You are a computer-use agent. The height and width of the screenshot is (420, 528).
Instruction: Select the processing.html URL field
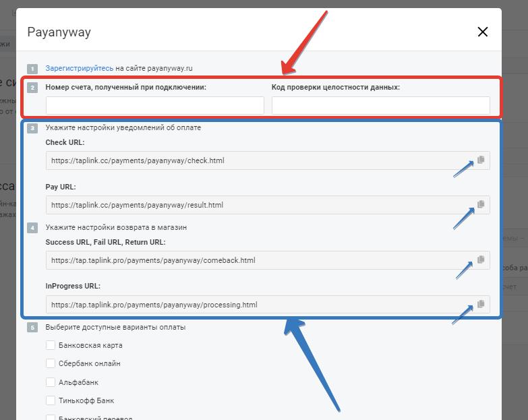(268, 305)
